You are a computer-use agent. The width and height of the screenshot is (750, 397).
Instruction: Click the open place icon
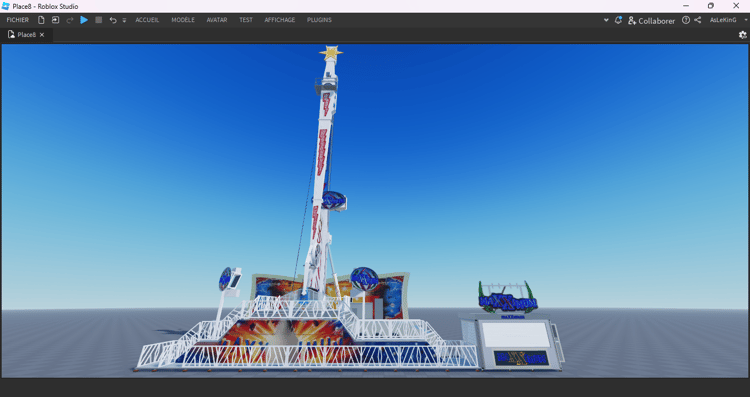coord(55,20)
